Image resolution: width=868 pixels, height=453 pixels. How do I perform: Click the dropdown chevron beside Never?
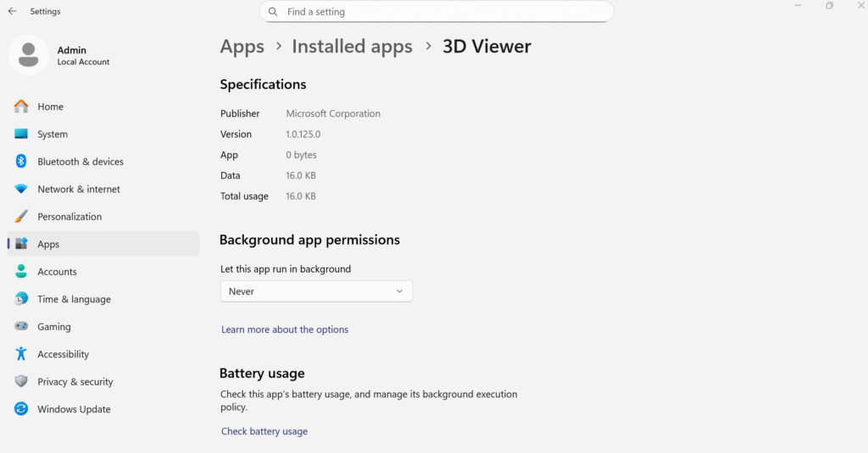(x=399, y=291)
